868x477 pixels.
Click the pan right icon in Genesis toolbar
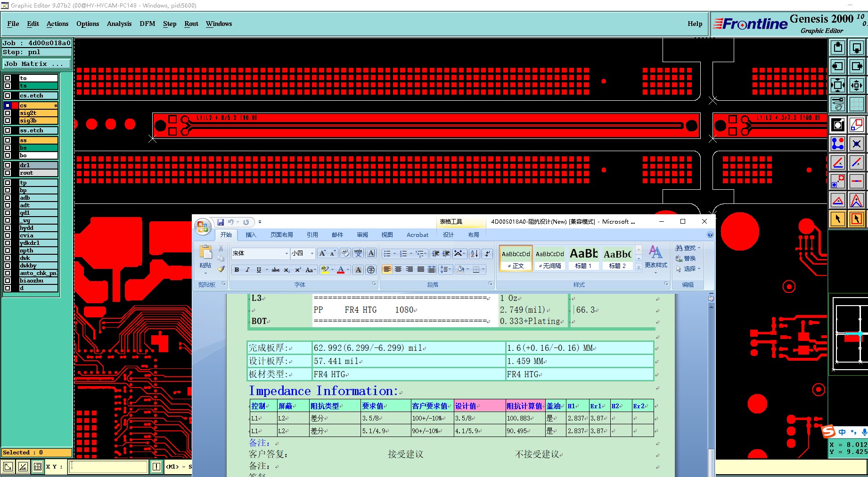[857, 66]
